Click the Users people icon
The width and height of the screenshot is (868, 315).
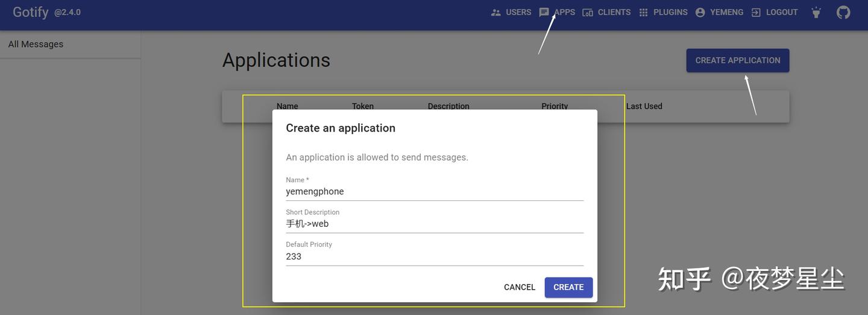(496, 12)
